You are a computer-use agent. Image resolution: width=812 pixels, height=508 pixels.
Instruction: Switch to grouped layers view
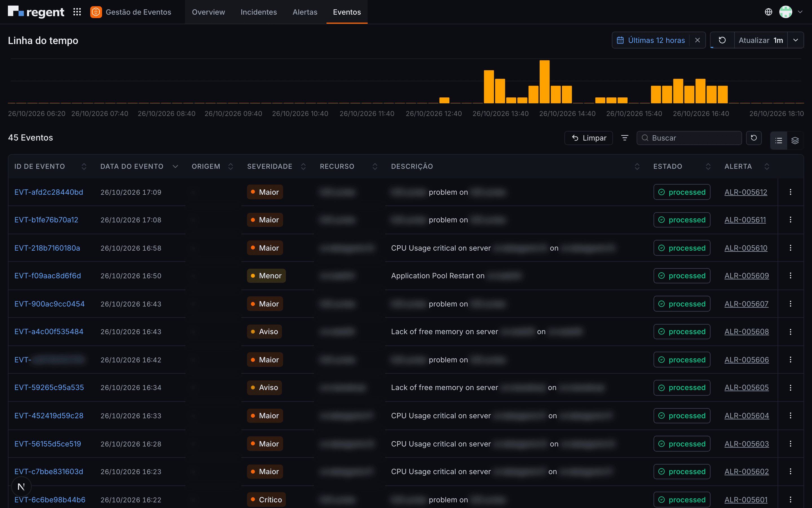click(x=795, y=141)
